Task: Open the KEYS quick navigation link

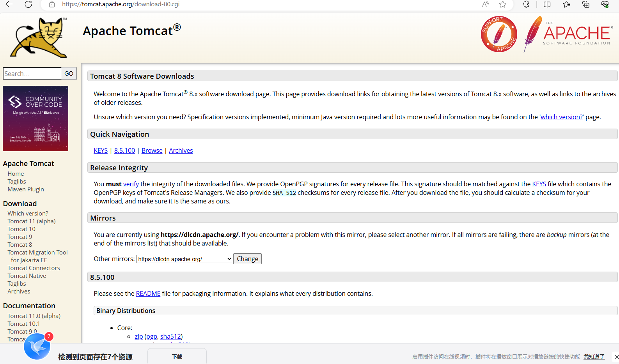Action: coord(101,150)
